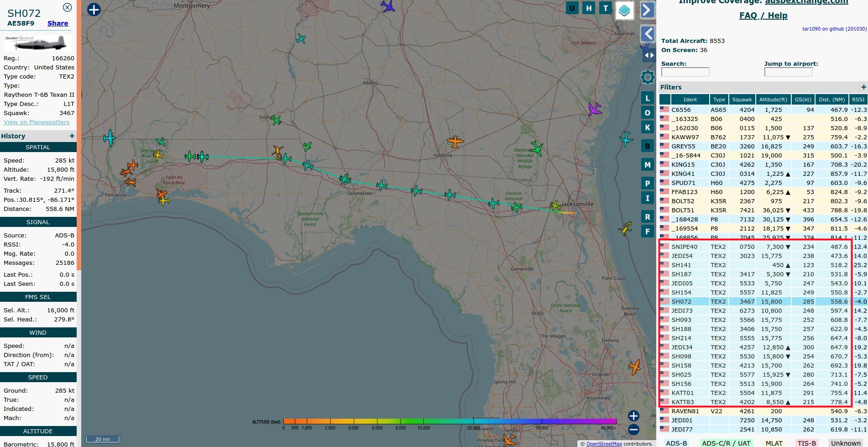Expand the Filters section
Viewport: 868px width, 447px height.
(x=863, y=87)
